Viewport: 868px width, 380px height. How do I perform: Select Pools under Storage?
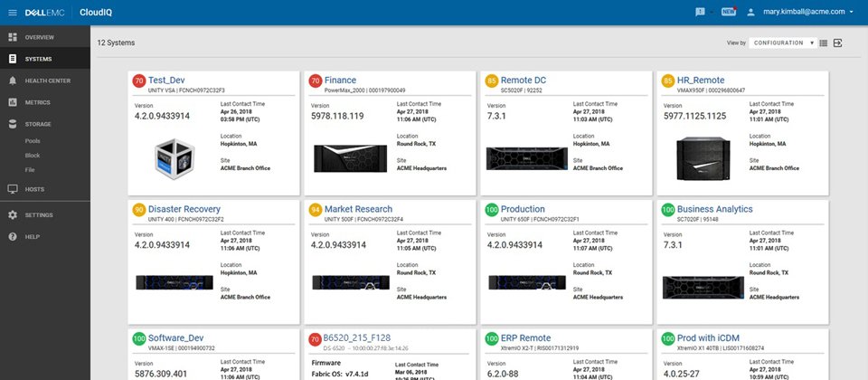(x=33, y=141)
